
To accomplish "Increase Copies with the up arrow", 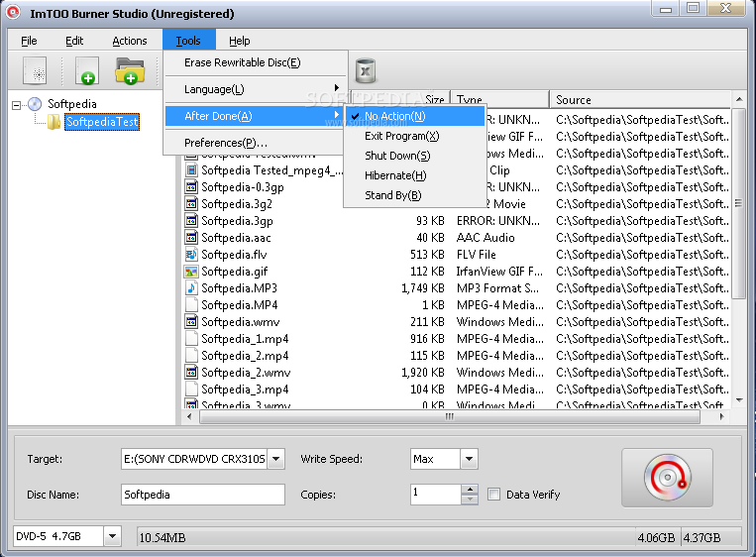I will coord(469,490).
